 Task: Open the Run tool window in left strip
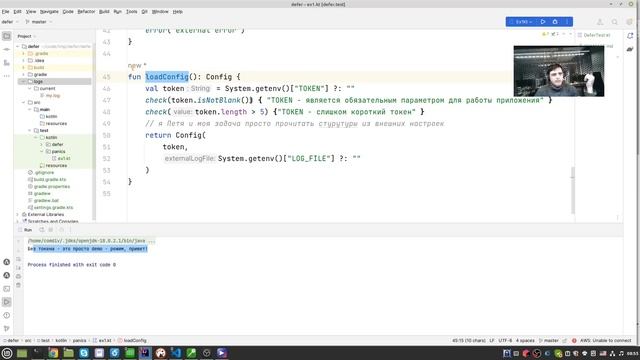point(7,302)
